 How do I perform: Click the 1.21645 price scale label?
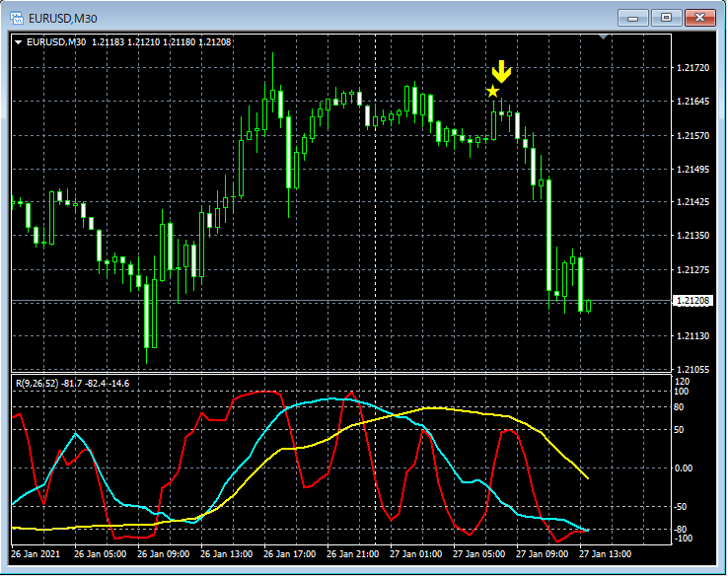(693, 102)
